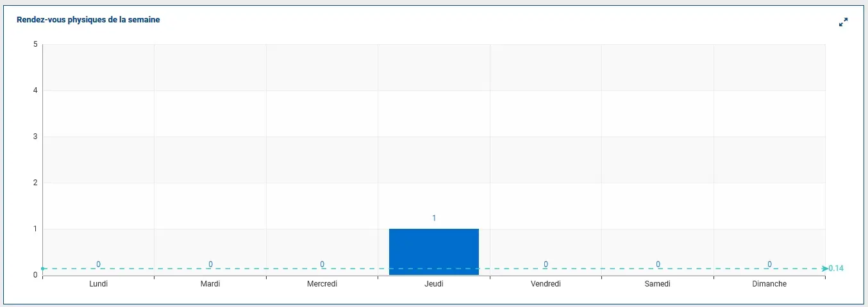Click the average line arrowhead marker
Image resolution: width=868 pixels, height=307 pixels.
(x=824, y=269)
